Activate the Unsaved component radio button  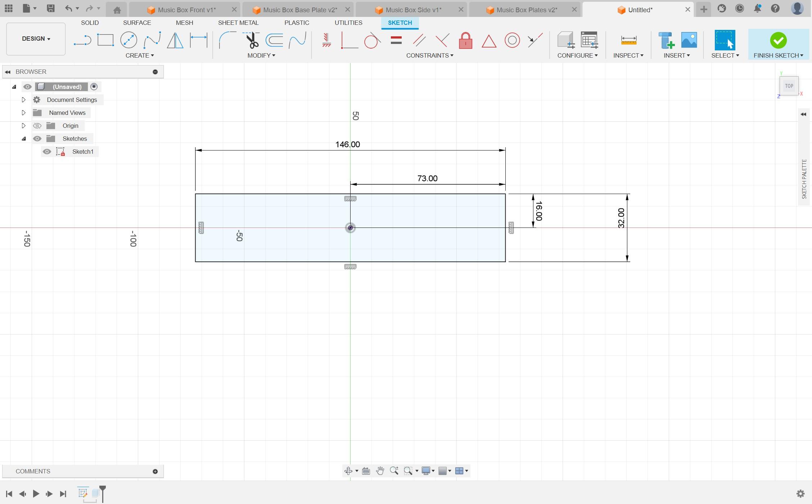94,87
